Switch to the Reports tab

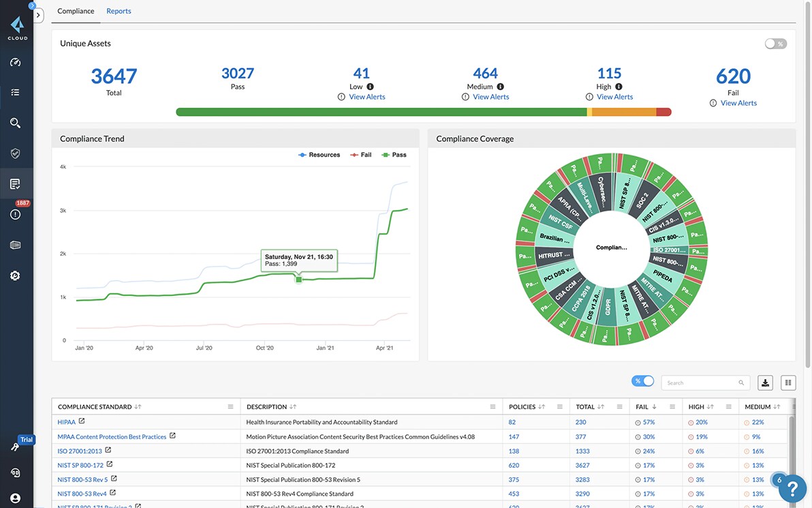tap(119, 10)
